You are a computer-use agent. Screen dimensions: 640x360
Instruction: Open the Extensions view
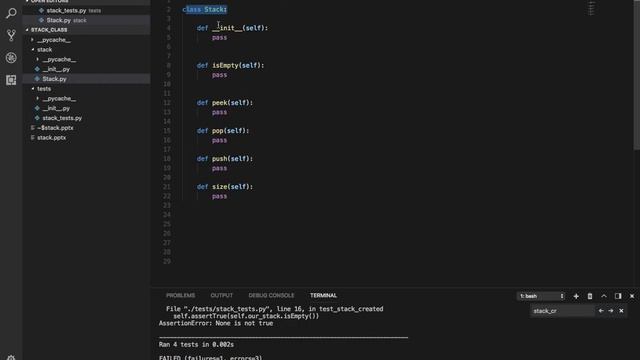tap(11, 80)
